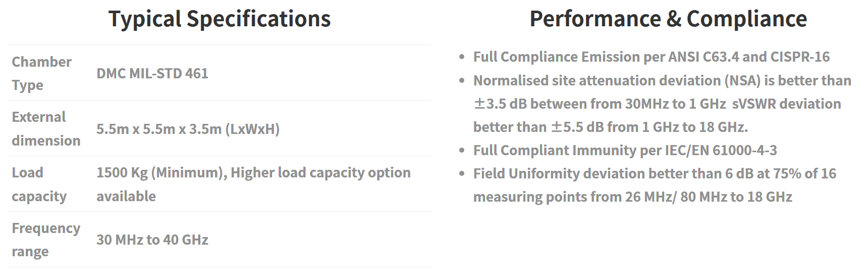Select the Frequency range label
The width and height of the screenshot is (868, 278).
(46, 240)
